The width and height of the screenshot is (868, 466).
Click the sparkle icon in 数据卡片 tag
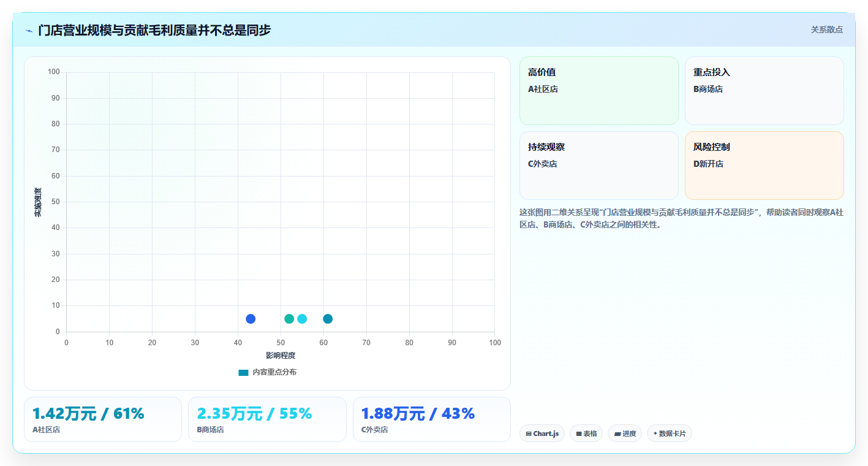pyautogui.click(x=655, y=433)
